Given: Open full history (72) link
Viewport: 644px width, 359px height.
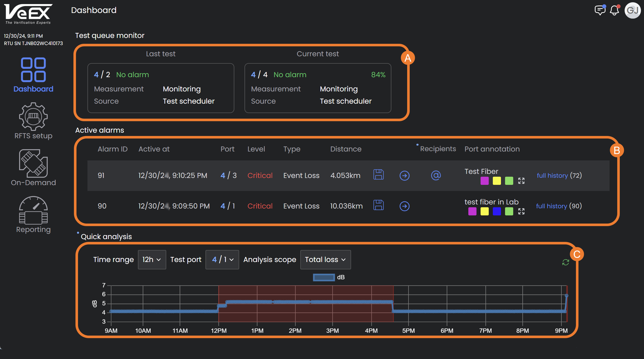Looking at the screenshot, I should click(552, 175).
